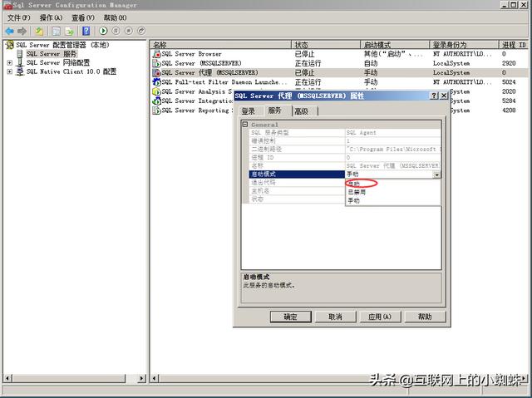Click the 取消 button

[335, 317]
